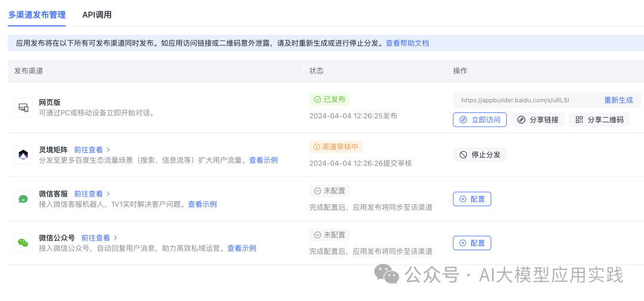The height and width of the screenshot is (301, 644).
Task: Open 前往查看 next to 微信客服
Action: tap(92, 194)
